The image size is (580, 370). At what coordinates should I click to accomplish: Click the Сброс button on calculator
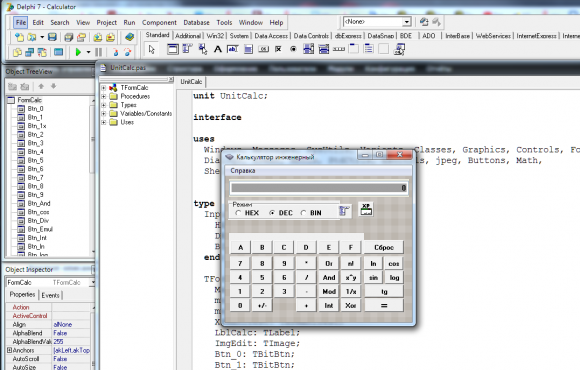point(384,248)
